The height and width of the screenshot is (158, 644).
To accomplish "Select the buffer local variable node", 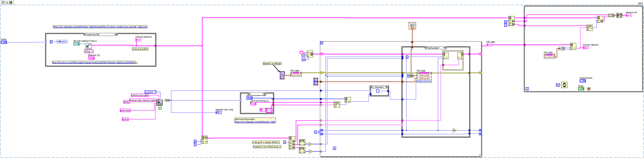I will [x=62, y=41].
